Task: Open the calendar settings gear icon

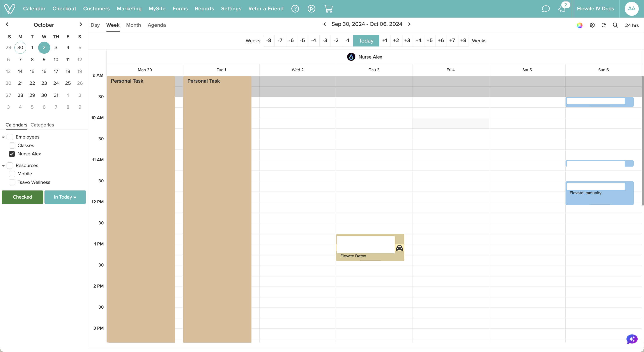Action: click(x=592, y=25)
